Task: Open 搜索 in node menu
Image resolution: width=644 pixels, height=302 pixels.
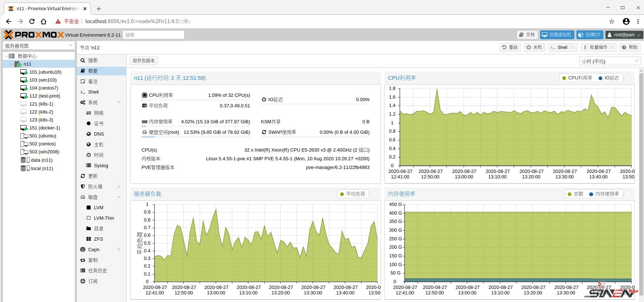Action: [93, 61]
